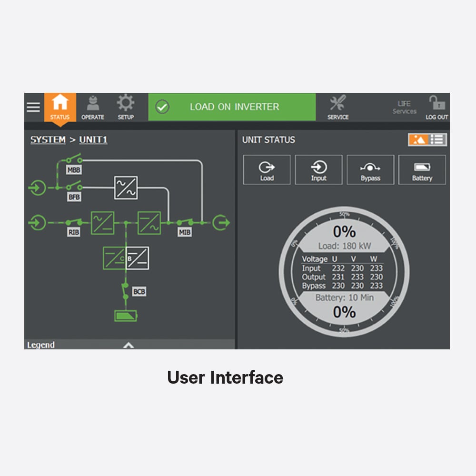Click the Bypass status icon

tap(371, 169)
